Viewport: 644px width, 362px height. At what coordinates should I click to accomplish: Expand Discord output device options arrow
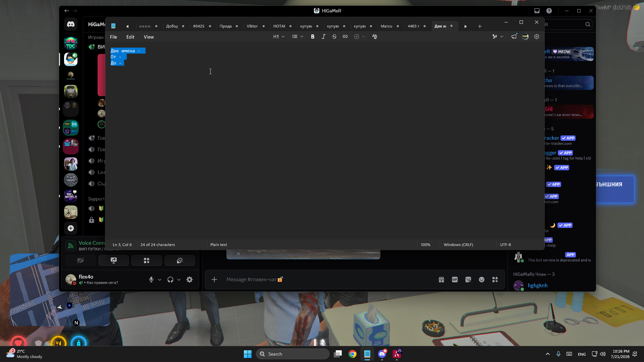pyautogui.click(x=179, y=280)
